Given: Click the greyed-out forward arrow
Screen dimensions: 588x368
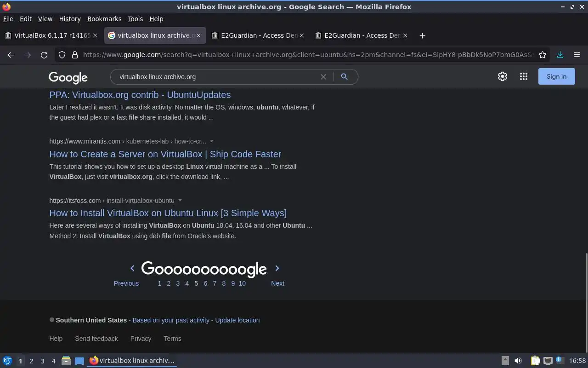Looking at the screenshot, I should click(x=28, y=55).
